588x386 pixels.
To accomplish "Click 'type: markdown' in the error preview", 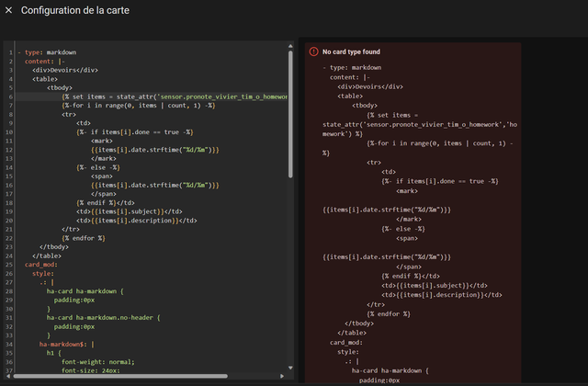I will pos(356,67).
